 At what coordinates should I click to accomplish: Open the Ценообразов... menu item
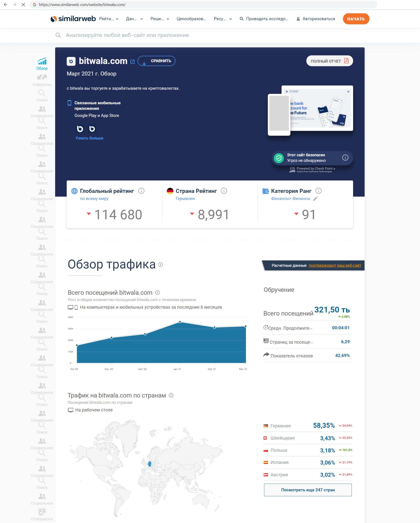click(x=191, y=19)
